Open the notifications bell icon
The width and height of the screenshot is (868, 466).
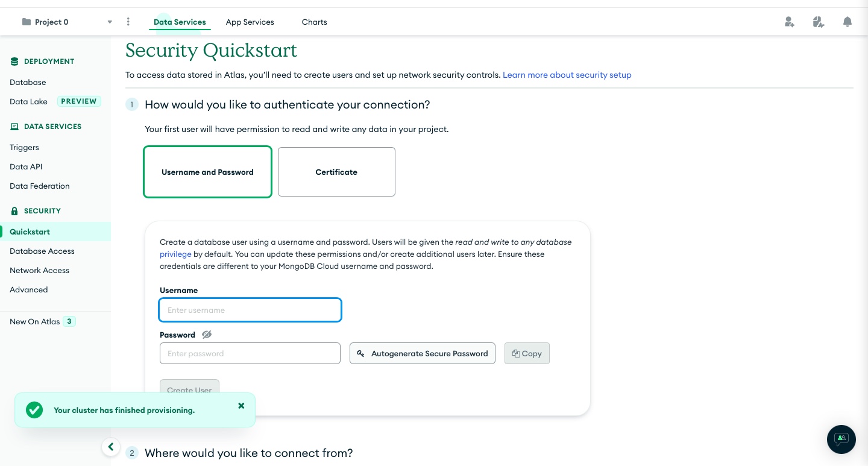pyautogui.click(x=848, y=22)
